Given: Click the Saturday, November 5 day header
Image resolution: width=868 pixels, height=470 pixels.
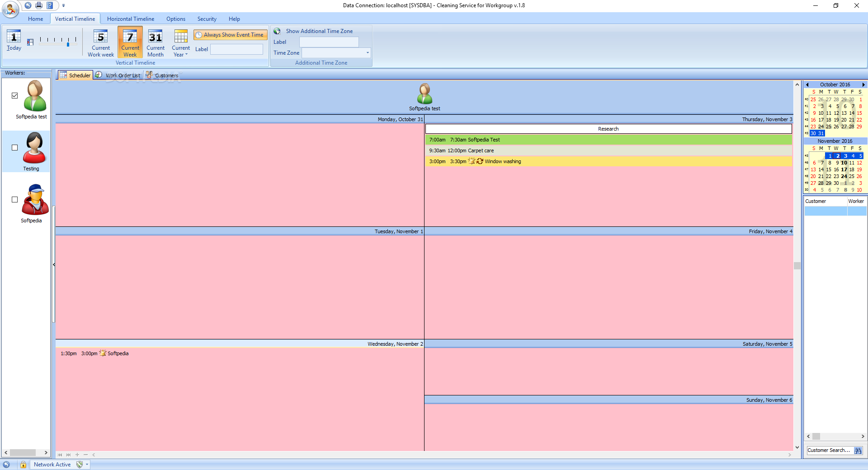Looking at the screenshot, I should coord(609,344).
